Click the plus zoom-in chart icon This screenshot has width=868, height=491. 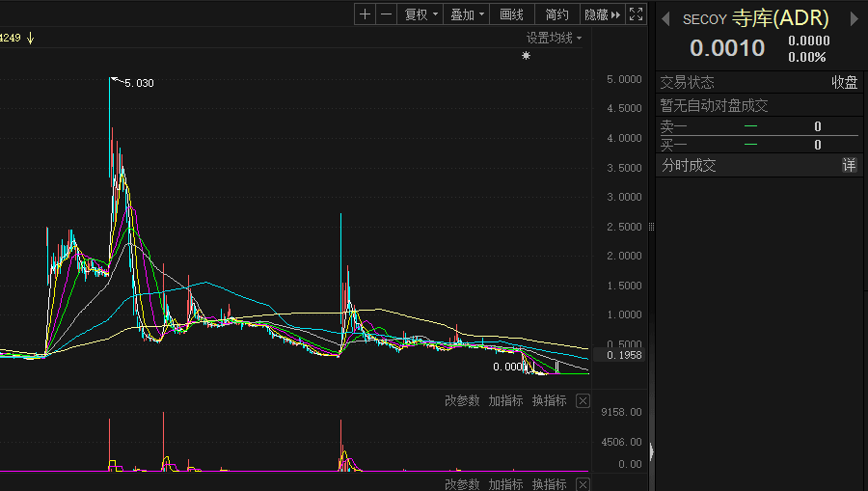[x=365, y=14]
